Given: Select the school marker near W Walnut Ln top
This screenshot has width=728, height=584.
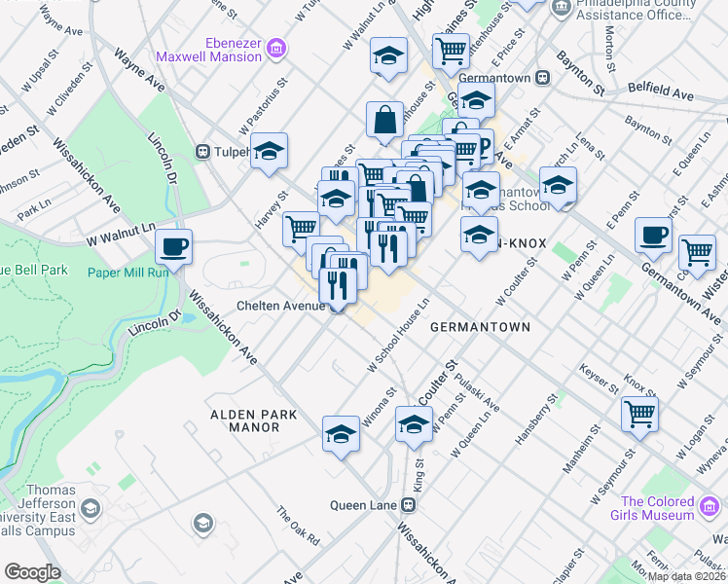Looking at the screenshot, I should (x=389, y=56).
